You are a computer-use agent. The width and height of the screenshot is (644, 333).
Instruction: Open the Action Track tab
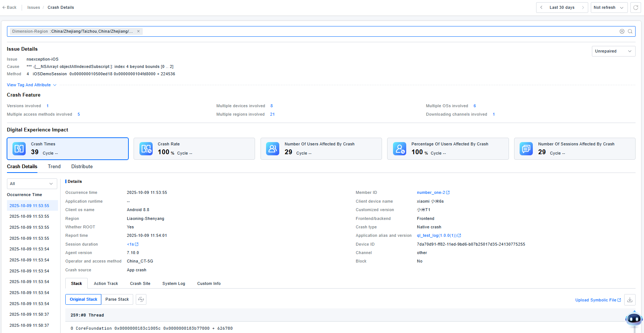coord(106,284)
